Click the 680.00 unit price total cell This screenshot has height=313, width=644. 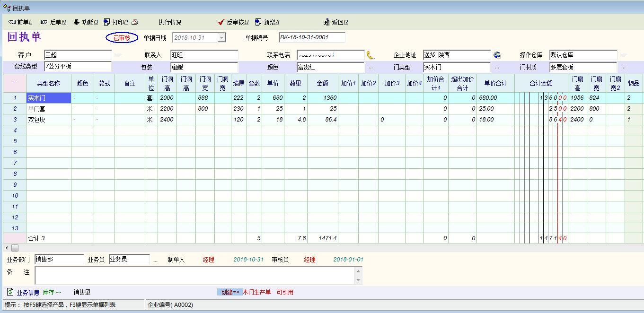(x=495, y=98)
